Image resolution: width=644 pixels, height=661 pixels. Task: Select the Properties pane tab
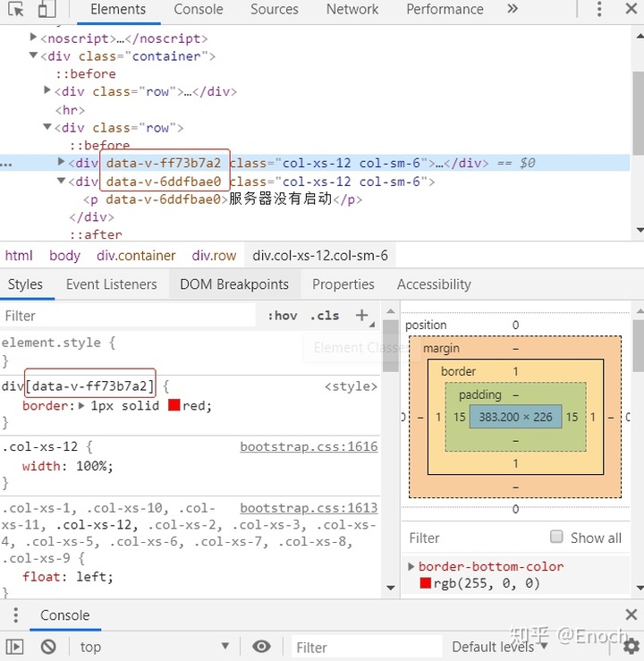coord(343,284)
